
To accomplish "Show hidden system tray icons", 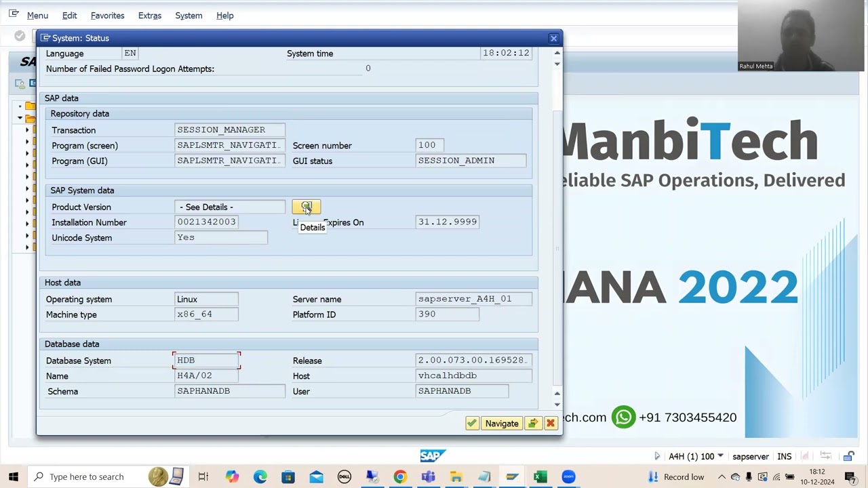I will pyautogui.click(x=722, y=476).
